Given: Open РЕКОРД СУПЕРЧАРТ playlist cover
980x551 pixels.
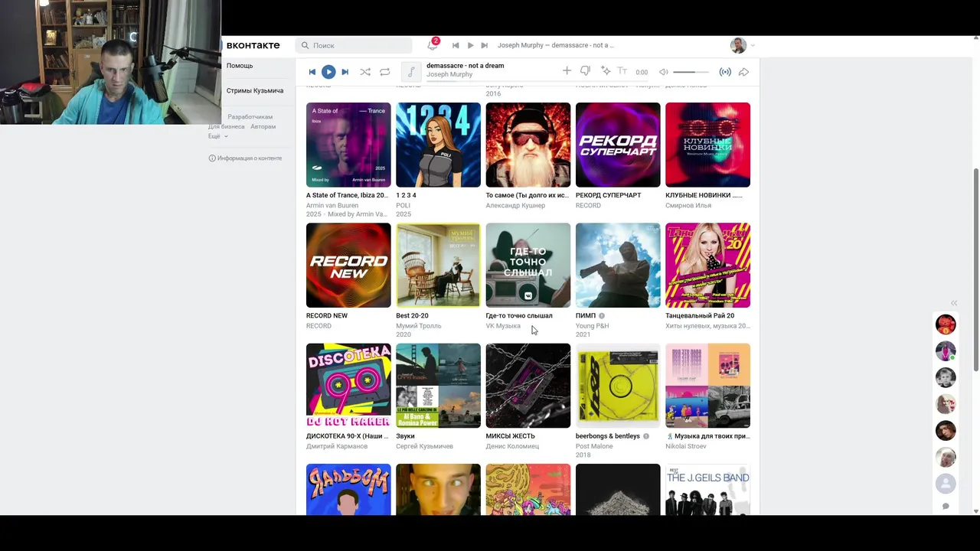Looking at the screenshot, I should coord(618,145).
